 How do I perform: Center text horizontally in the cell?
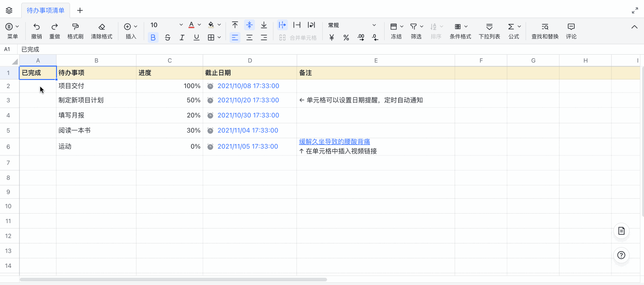click(249, 37)
